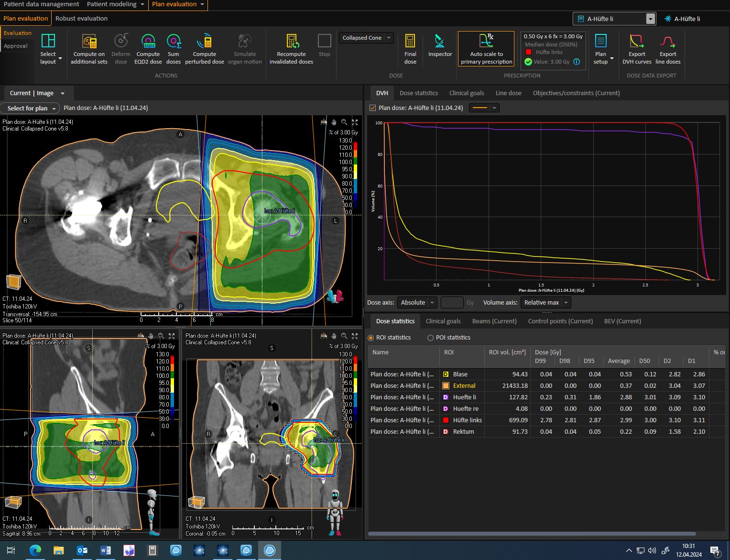Click Recompute invalidated doses icon
This screenshot has height=560, width=730.
(x=292, y=42)
